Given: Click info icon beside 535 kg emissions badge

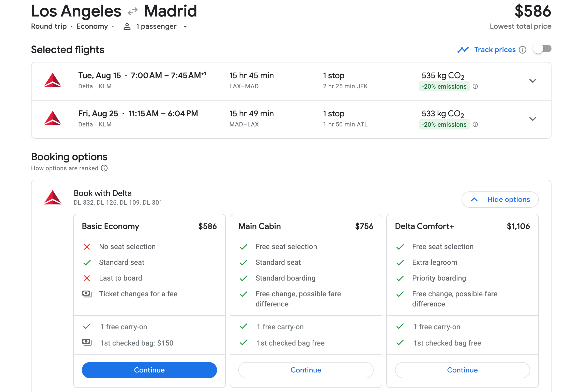Looking at the screenshot, I should coord(475,87).
